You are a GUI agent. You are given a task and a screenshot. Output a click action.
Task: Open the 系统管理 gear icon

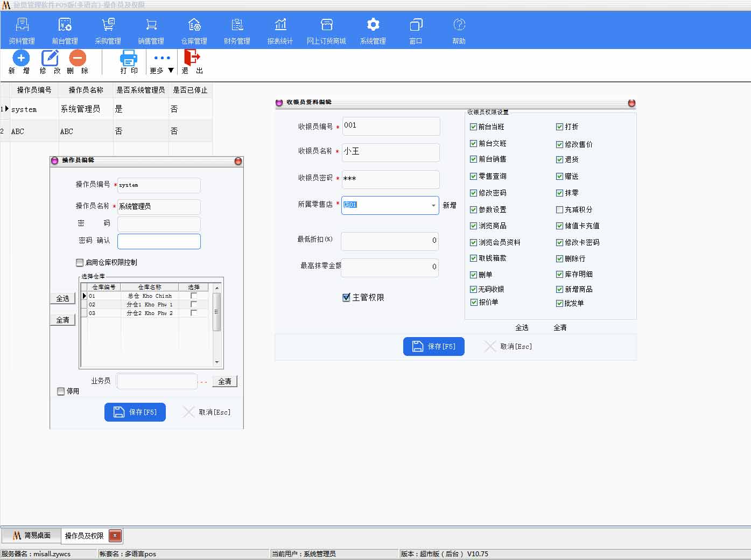[x=373, y=25]
